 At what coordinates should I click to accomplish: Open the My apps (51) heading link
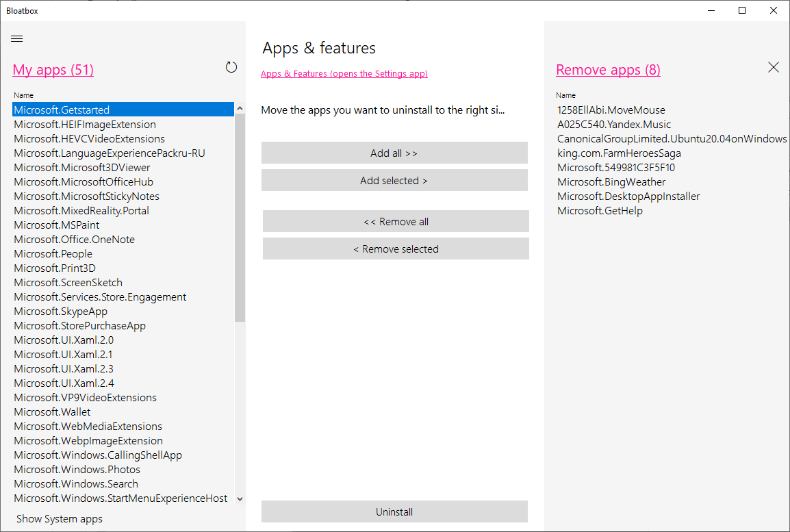point(53,70)
